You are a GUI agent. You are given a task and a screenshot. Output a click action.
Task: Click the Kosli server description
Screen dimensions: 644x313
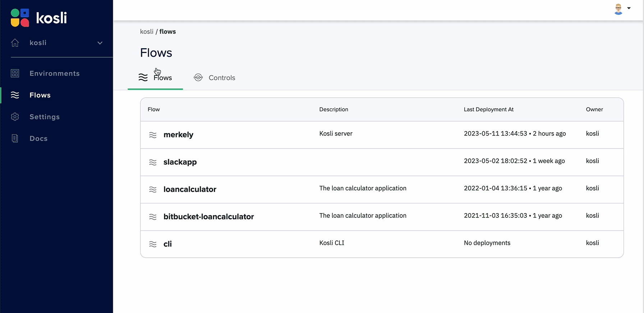pyautogui.click(x=336, y=133)
